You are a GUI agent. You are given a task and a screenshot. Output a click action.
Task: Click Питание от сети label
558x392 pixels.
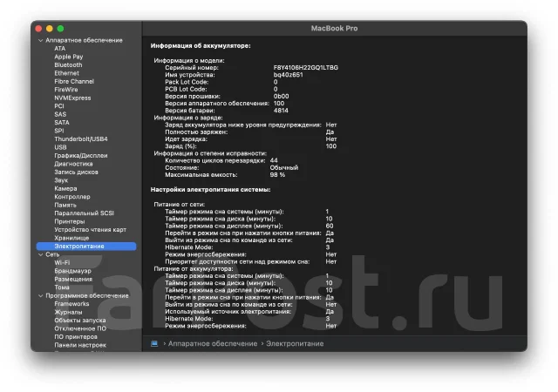point(179,204)
